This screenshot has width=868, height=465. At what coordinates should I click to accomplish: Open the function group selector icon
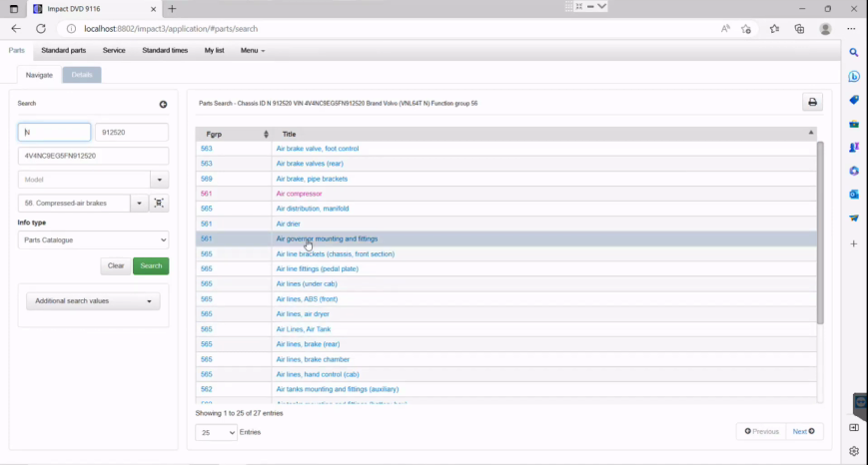point(159,204)
